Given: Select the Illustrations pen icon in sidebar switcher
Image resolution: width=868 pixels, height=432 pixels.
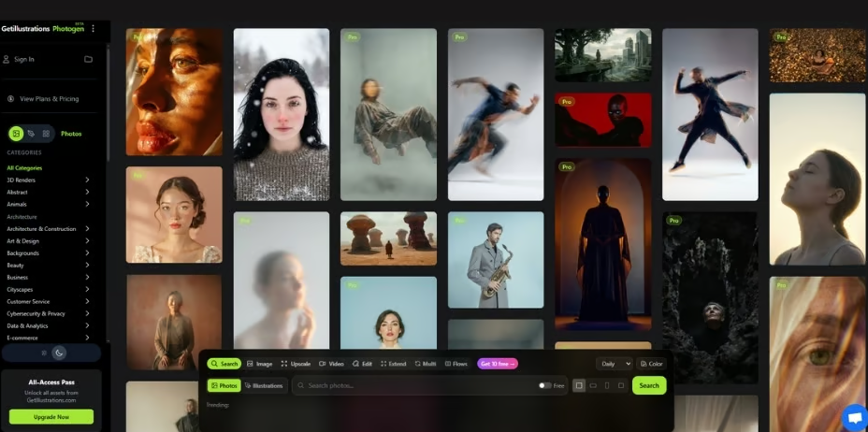Looking at the screenshot, I should (31, 134).
